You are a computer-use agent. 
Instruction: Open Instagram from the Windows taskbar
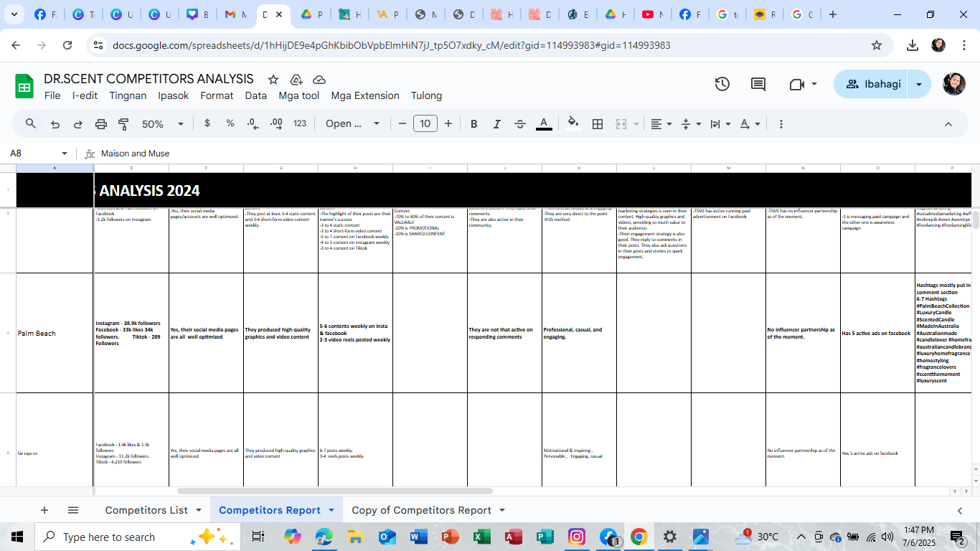click(x=577, y=537)
